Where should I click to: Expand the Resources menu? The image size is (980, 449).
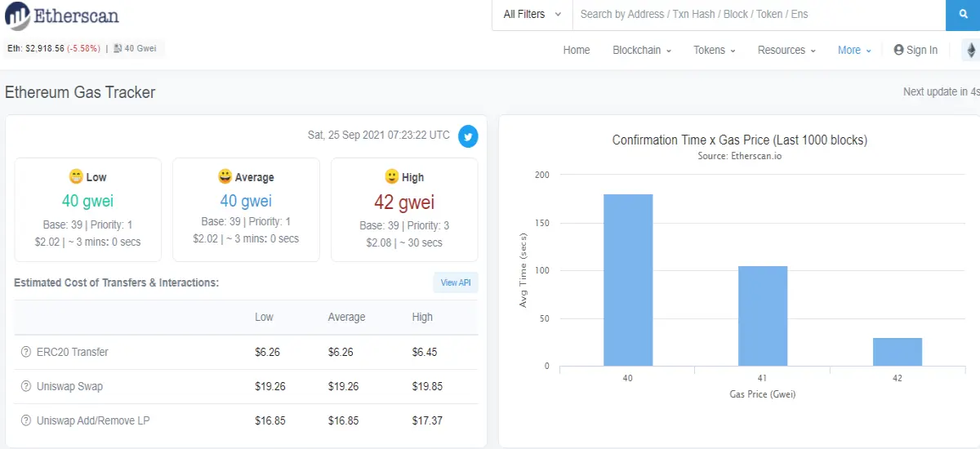[x=786, y=50]
